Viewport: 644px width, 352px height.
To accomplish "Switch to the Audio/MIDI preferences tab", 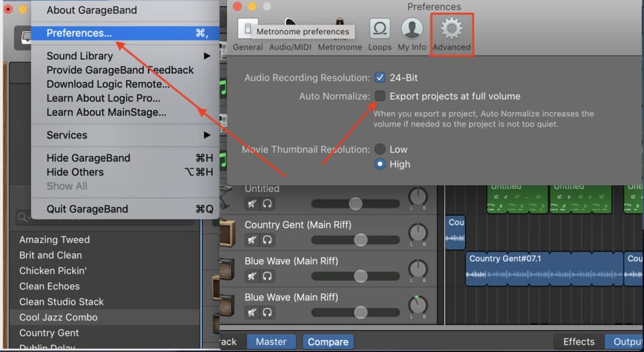I will point(290,47).
